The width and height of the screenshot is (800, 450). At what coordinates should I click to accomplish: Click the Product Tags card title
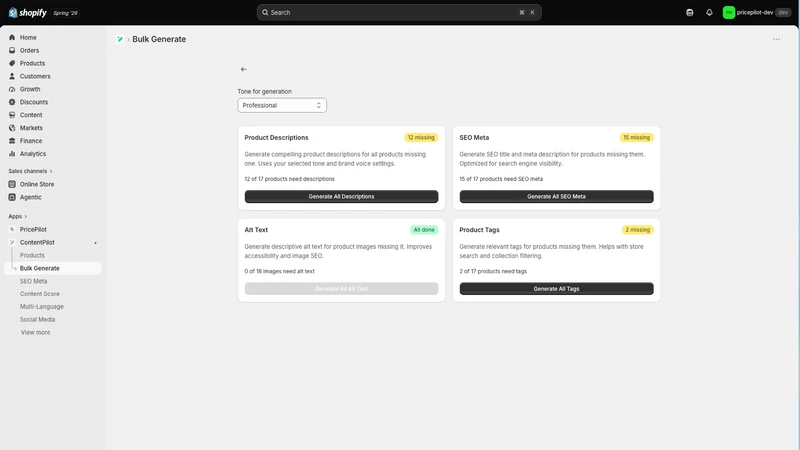click(479, 230)
